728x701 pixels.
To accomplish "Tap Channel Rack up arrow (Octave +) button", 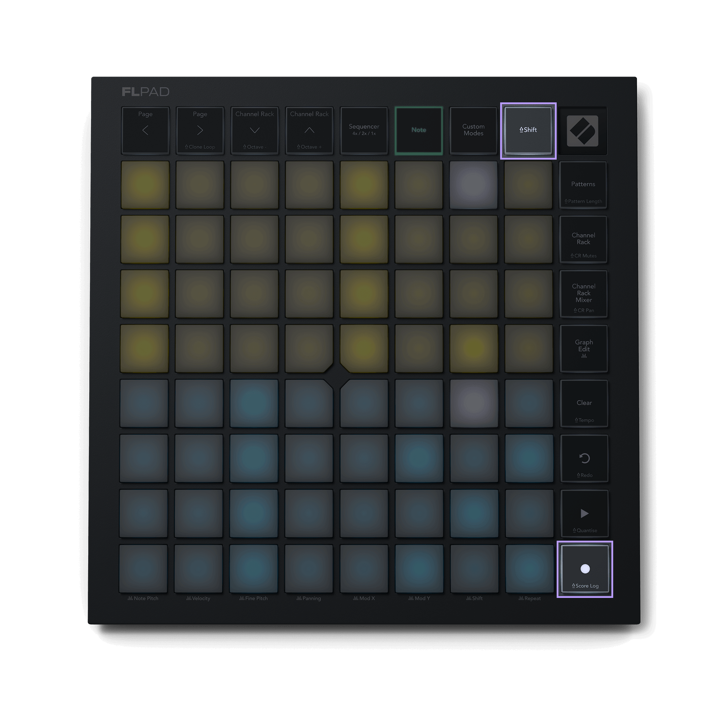I will click(309, 130).
